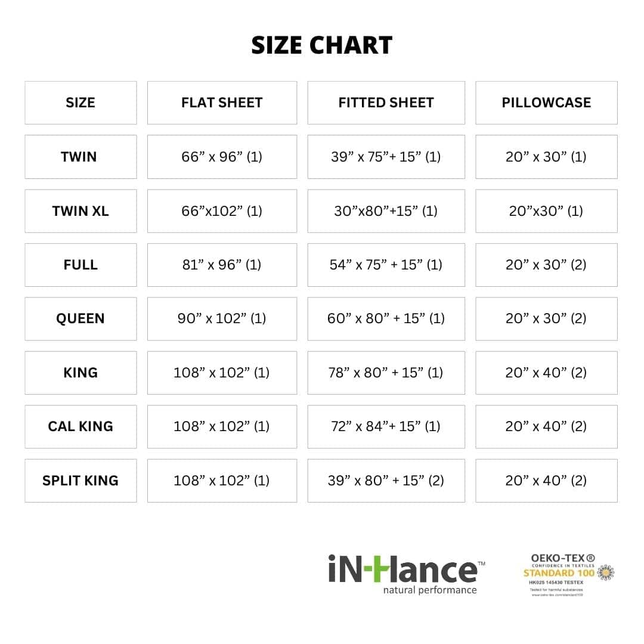Select the SPLIT KING row label
This screenshot has height=644, width=644.
pyautogui.click(x=80, y=481)
